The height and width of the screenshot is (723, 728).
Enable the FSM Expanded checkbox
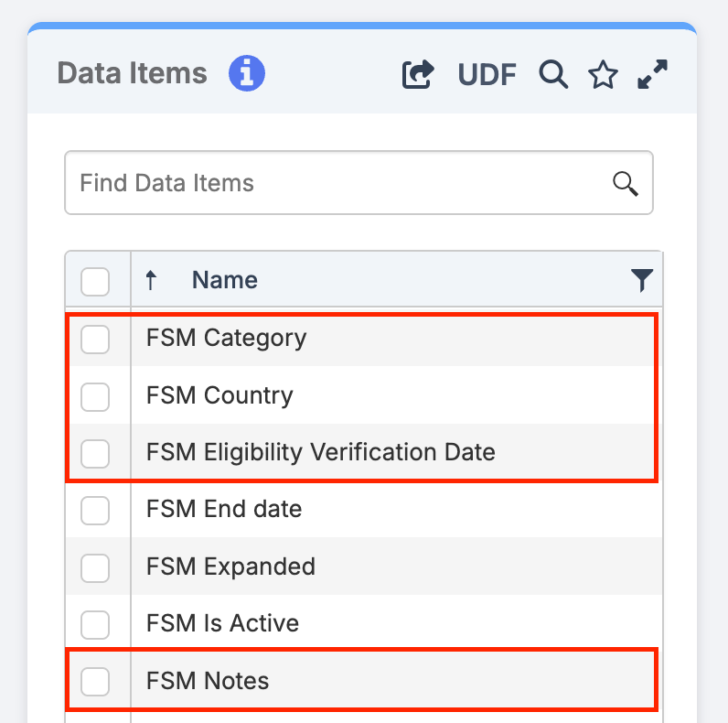pyautogui.click(x=95, y=567)
